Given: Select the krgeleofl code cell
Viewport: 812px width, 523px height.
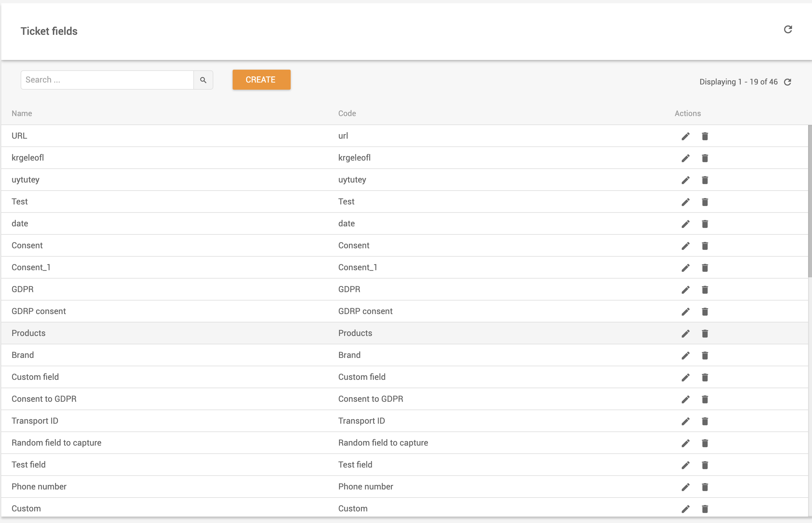Looking at the screenshot, I should coord(354,158).
